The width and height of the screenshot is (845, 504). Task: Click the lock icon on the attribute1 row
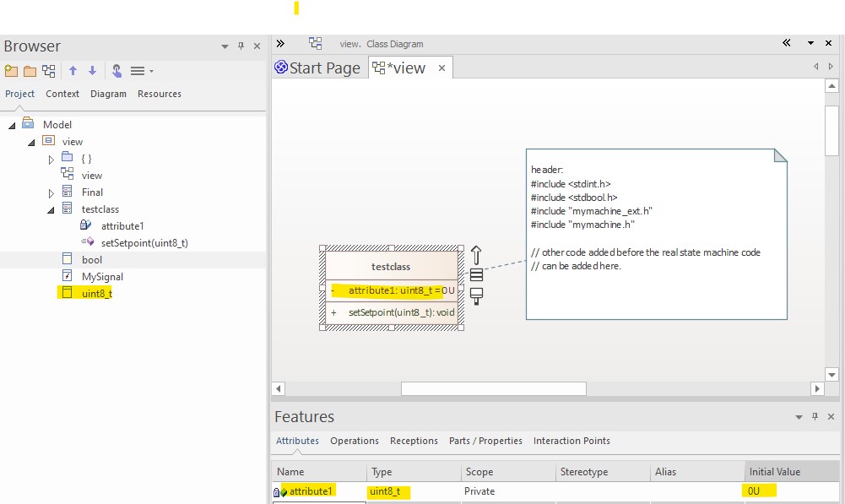click(x=275, y=491)
